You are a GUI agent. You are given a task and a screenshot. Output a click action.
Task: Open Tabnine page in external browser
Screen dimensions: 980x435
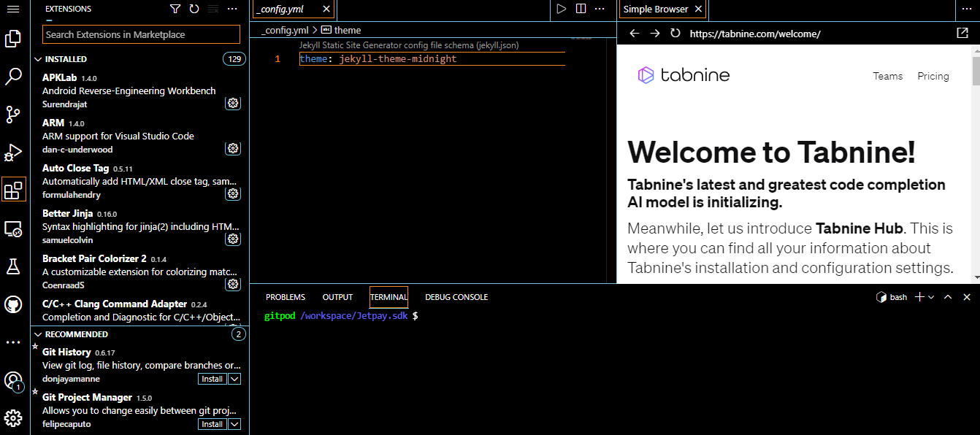click(962, 34)
